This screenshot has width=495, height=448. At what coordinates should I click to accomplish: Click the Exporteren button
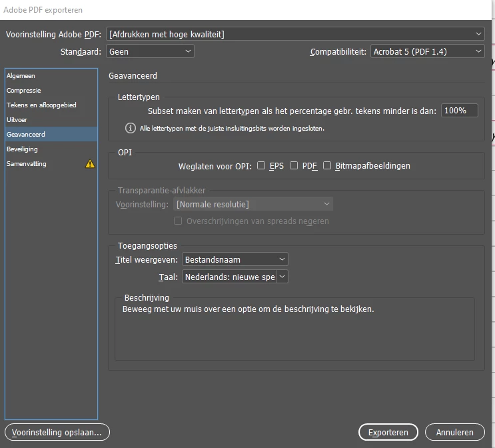(x=388, y=432)
